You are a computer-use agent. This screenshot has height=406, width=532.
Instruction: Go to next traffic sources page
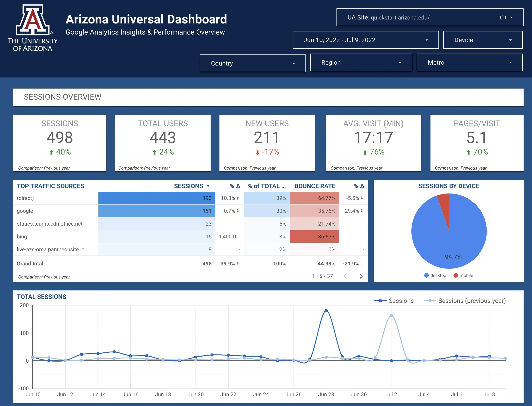[x=361, y=276]
